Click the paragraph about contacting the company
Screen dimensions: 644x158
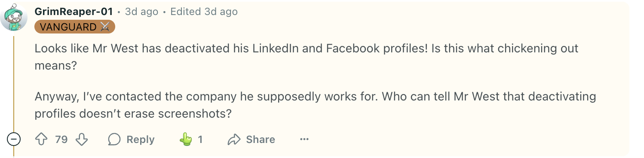315,105
